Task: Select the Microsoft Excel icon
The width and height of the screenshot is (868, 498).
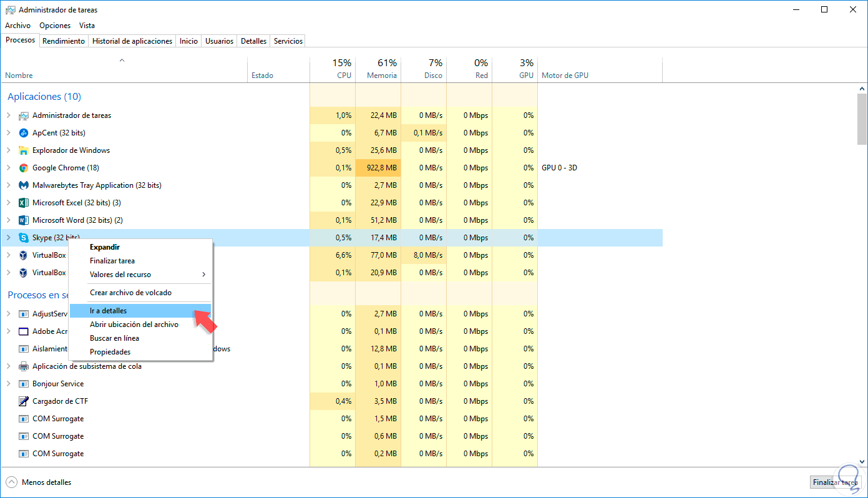Action: [x=24, y=203]
